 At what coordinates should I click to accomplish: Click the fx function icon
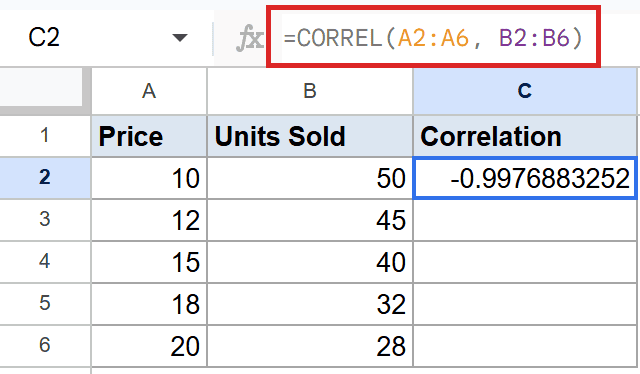pyautogui.click(x=249, y=38)
